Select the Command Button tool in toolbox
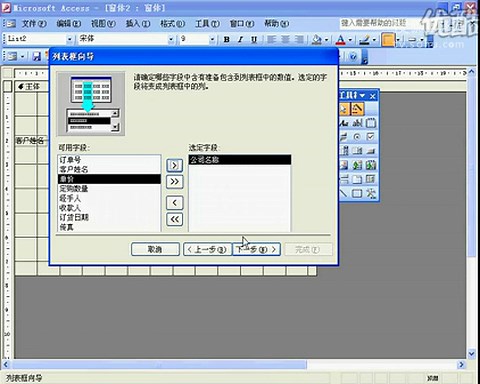This screenshot has height=384, width=480. click(x=371, y=151)
